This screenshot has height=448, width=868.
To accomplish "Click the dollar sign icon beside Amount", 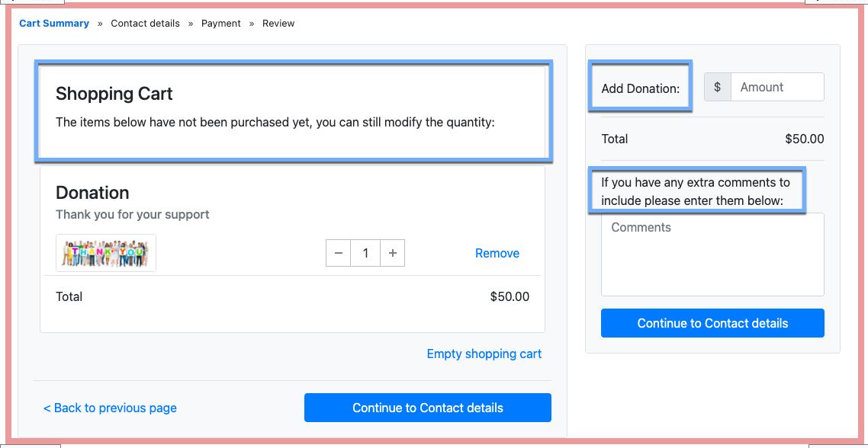I will click(717, 87).
